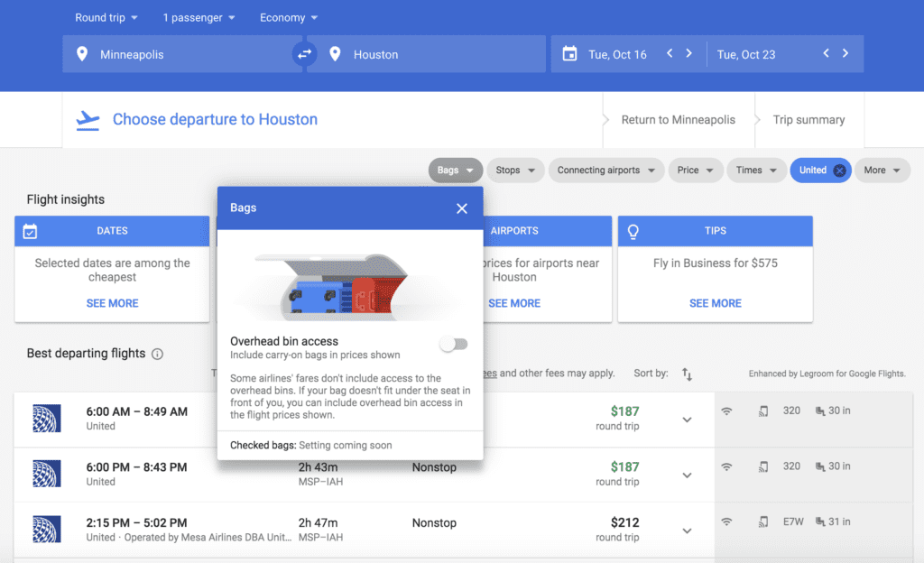Toggle Overhead bin access switch

[x=453, y=344]
